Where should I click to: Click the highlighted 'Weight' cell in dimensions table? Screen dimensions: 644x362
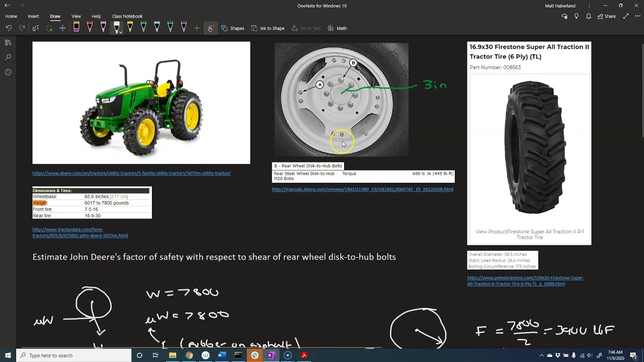(40, 203)
